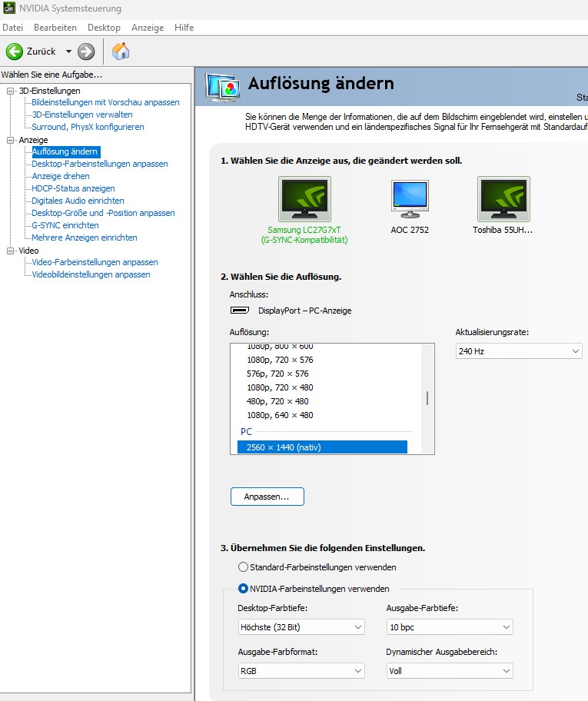The width and height of the screenshot is (588, 701).
Task: Select 2560 × 1440 (nativ) resolution
Action: coord(322,447)
